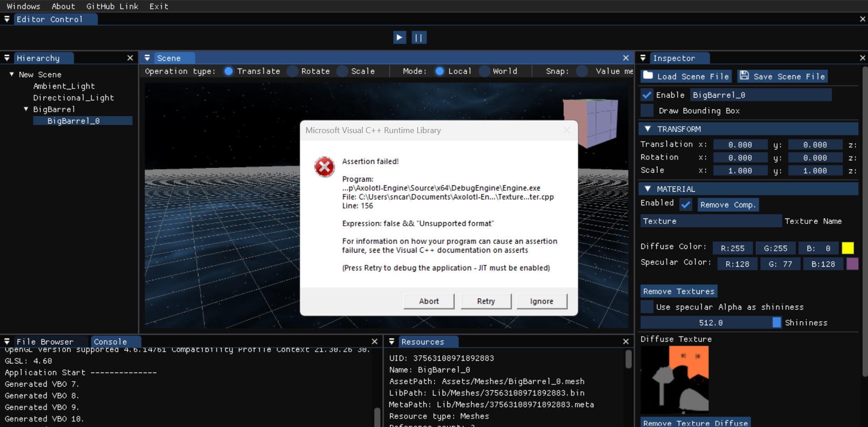
Task: Collapse the MATERIAL section
Action: point(648,189)
